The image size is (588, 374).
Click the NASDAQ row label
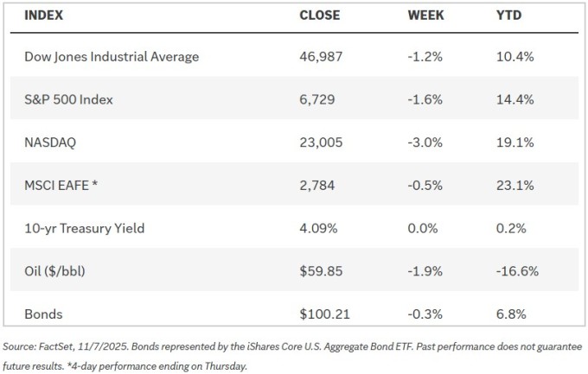[x=52, y=143]
